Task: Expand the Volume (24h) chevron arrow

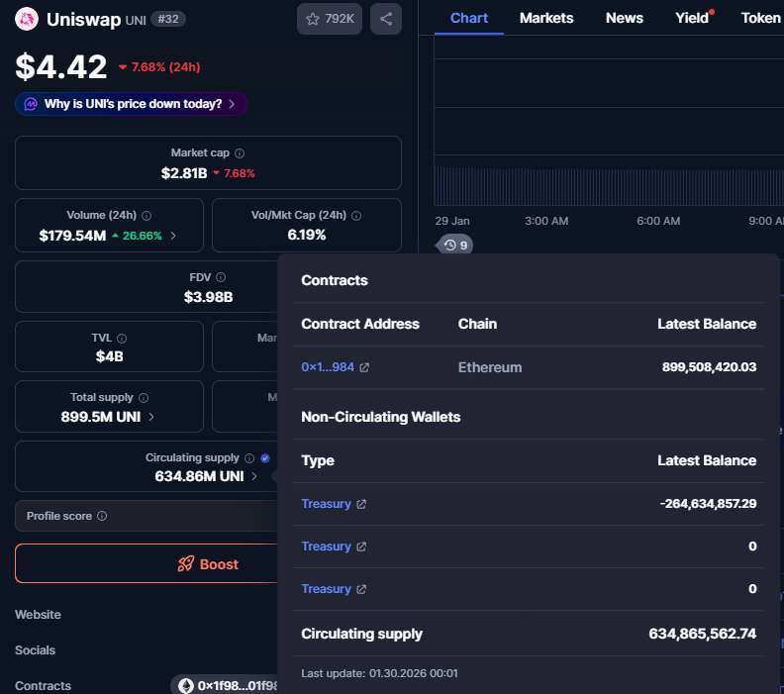Action: click(x=173, y=236)
